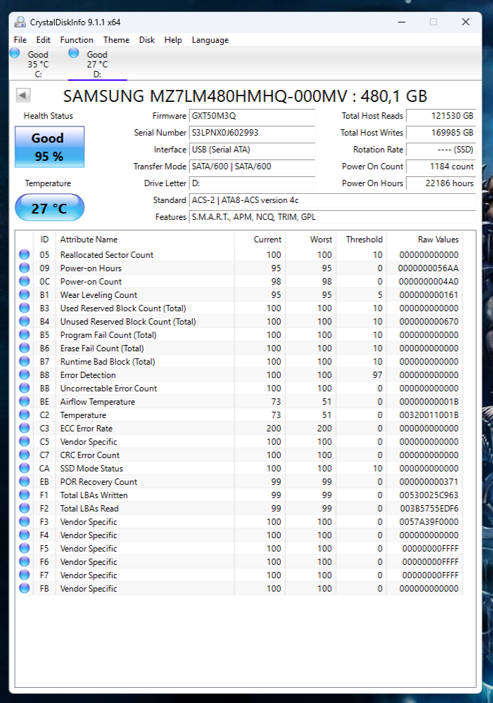
Task: Click the Attribute Name column header
Action: [89, 239]
